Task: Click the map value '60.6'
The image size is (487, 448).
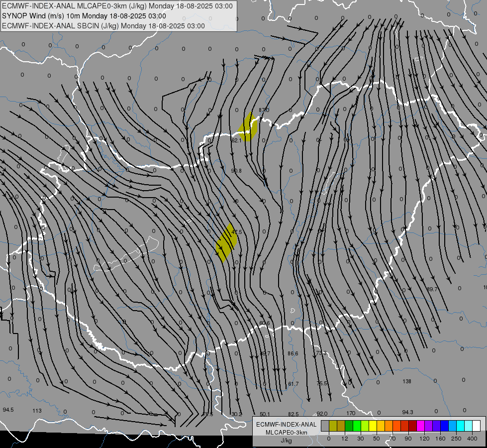Action: tap(265, 324)
